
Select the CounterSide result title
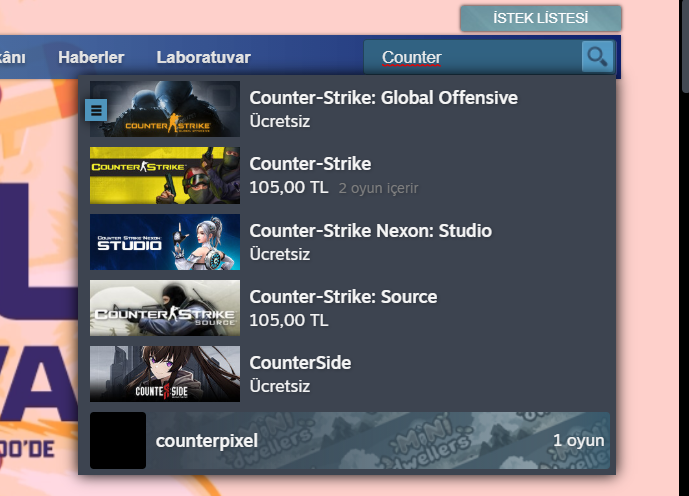coord(300,363)
